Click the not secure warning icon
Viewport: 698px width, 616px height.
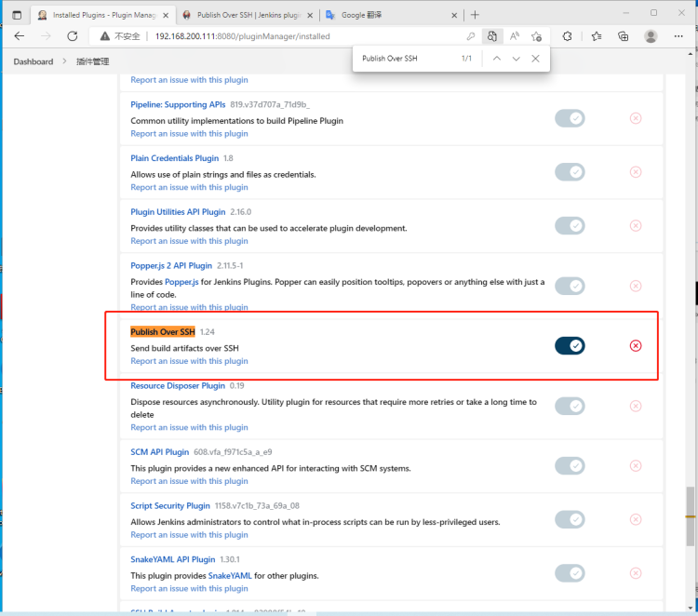(x=105, y=36)
